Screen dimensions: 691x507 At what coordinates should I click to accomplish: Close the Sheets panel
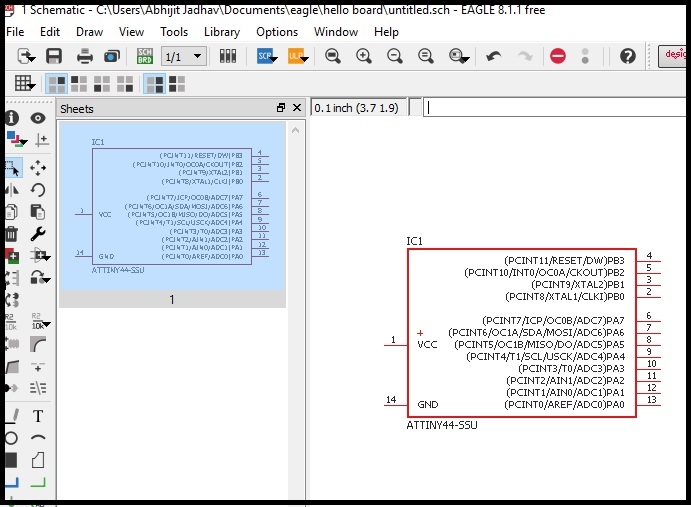click(297, 108)
